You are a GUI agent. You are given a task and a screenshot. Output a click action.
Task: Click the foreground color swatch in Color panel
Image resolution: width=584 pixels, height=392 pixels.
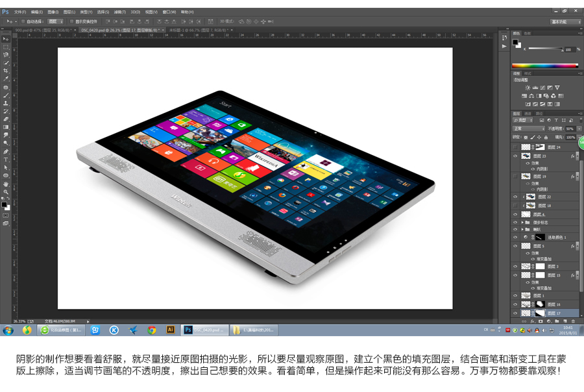pyautogui.click(x=515, y=42)
